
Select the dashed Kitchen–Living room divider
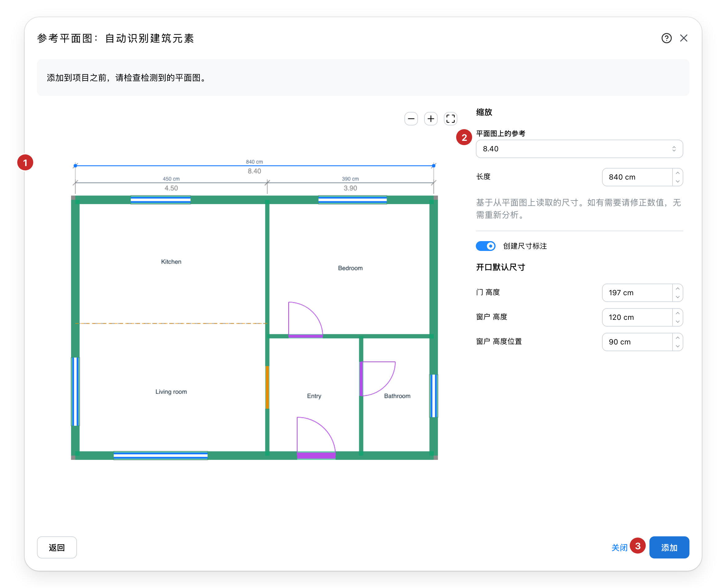[x=171, y=324]
